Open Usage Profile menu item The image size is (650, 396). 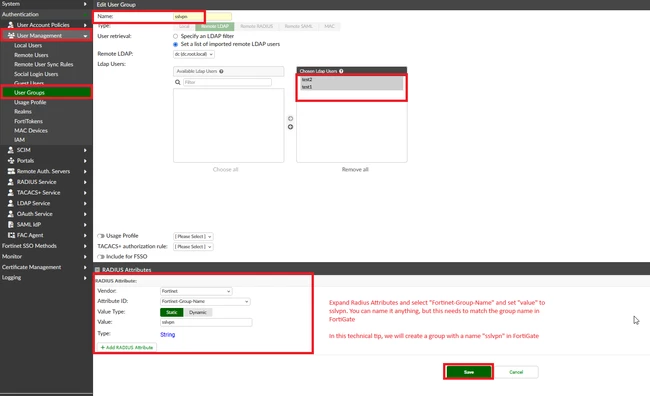coord(30,102)
